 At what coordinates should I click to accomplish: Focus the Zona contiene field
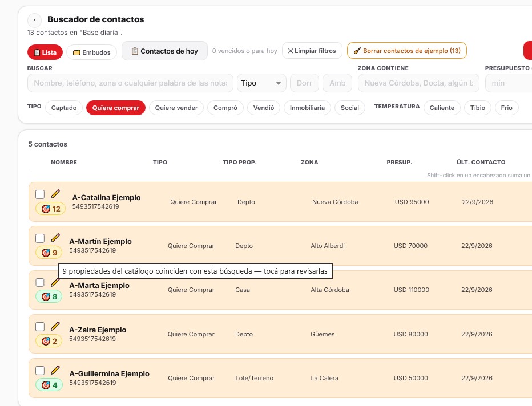418,83
